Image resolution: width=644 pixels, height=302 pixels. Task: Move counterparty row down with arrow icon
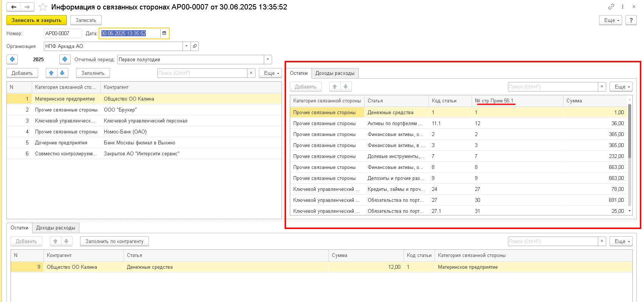click(x=62, y=73)
